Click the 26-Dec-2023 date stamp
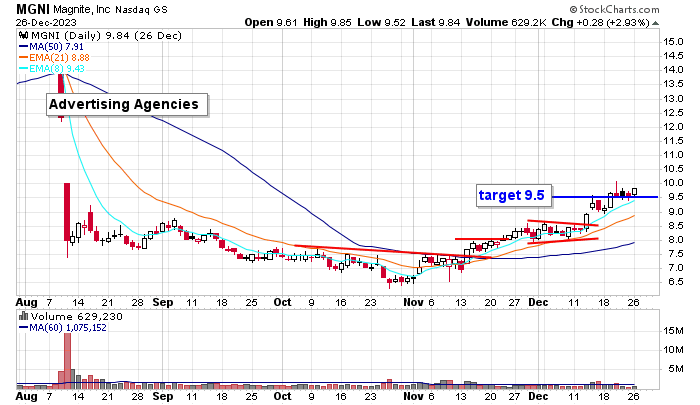 point(46,22)
